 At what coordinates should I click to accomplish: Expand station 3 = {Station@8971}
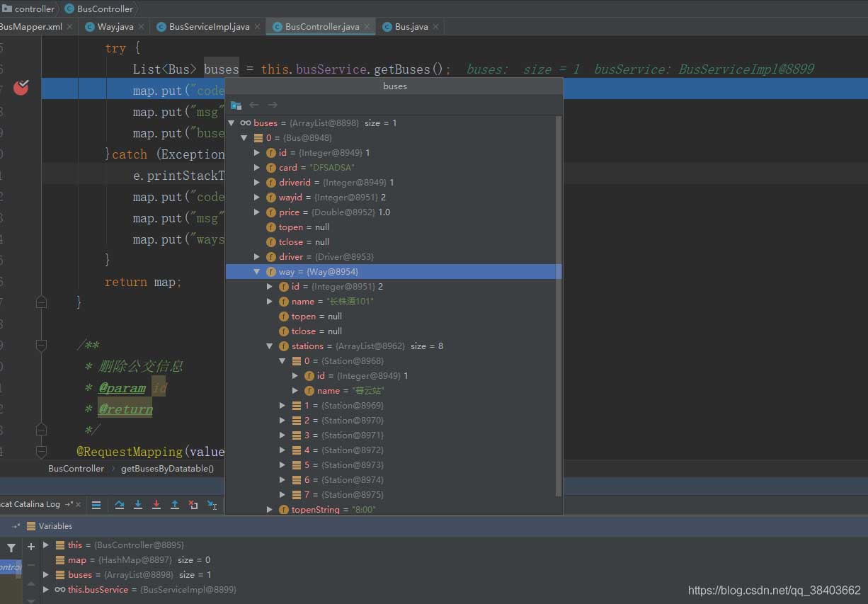pyautogui.click(x=282, y=435)
